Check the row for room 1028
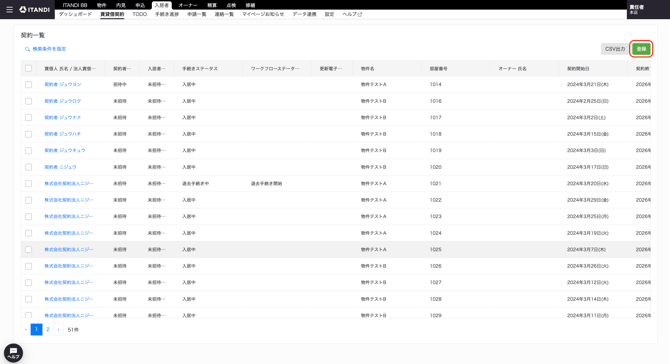The width and height of the screenshot is (670, 364). coord(29,299)
